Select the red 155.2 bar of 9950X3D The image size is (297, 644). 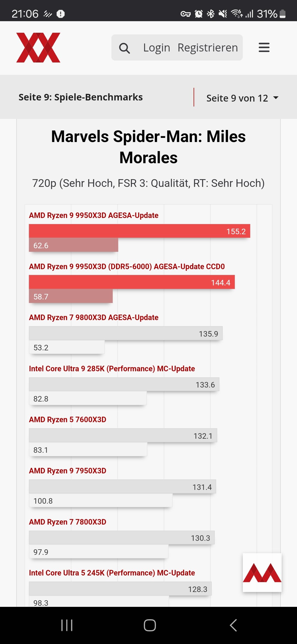pos(139,231)
